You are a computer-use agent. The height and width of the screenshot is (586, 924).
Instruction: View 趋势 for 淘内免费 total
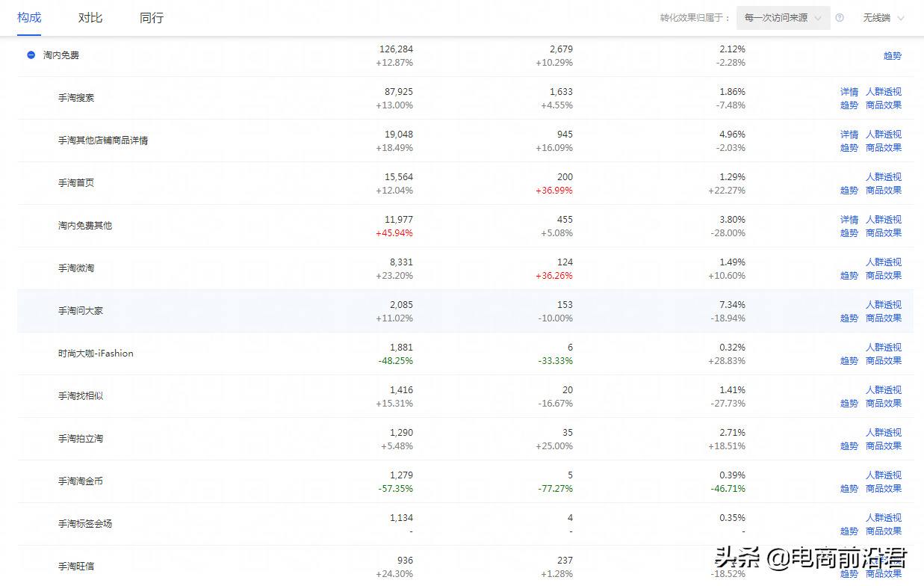893,55
